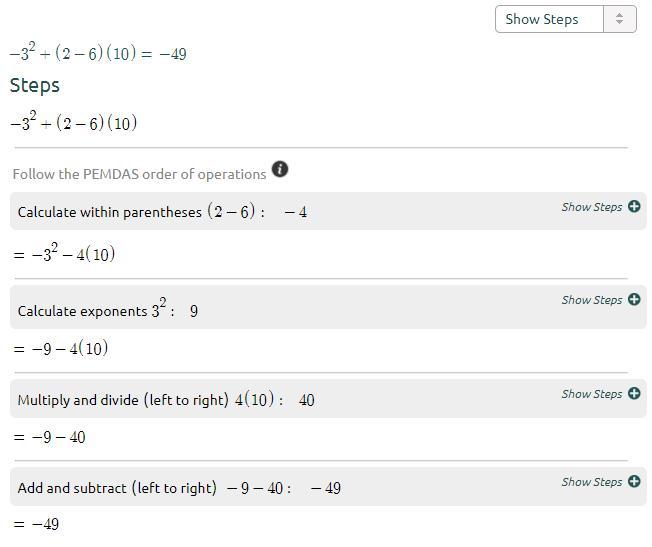Click the Follow the PEMDAS order text
The height and width of the screenshot is (547, 652).
point(139,174)
